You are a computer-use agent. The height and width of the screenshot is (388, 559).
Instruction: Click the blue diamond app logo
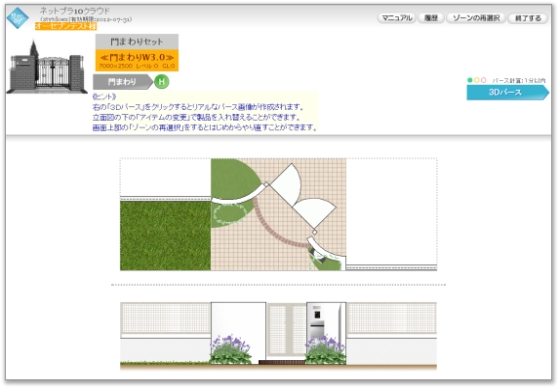pyautogui.click(x=17, y=18)
